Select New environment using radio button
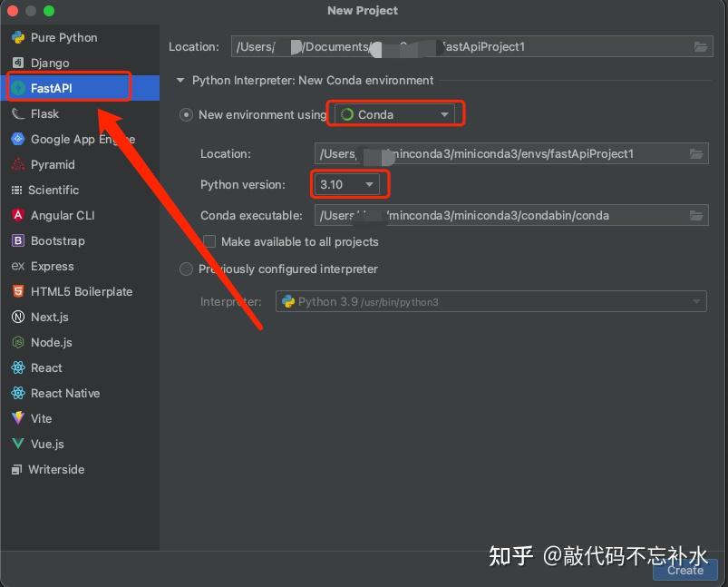728x587 pixels. (x=186, y=115)
